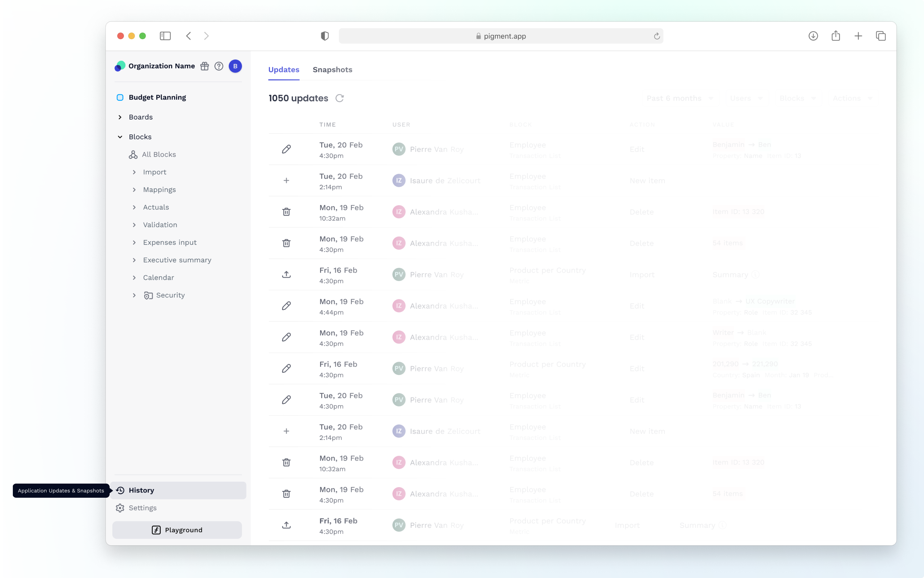Click the plus icon on first Tue 20 Feb 2:14pm row
Screen dimensions: 924x578
click(287, 180)
